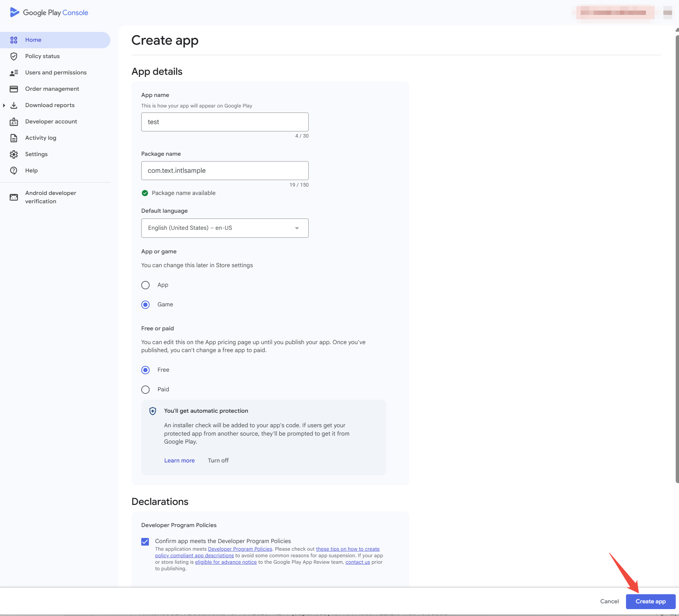Click the App name text field
This screenshot has height=616, width=679.
[x=224, y=122]
